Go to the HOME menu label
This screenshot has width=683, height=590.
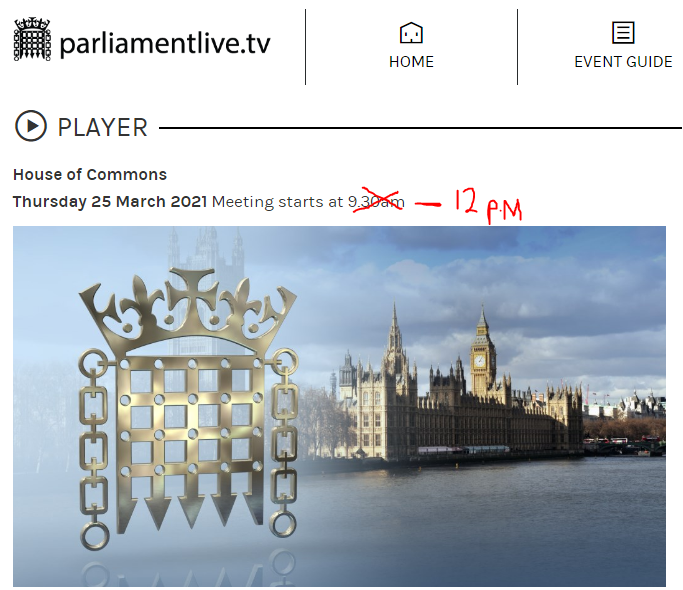411,62
